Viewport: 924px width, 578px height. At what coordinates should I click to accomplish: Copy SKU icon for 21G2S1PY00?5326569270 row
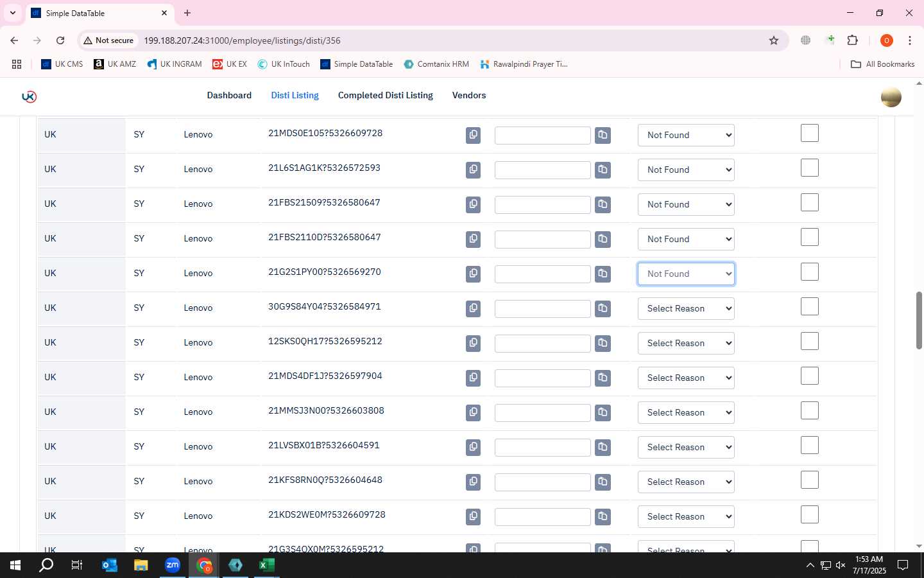[473, 274]
